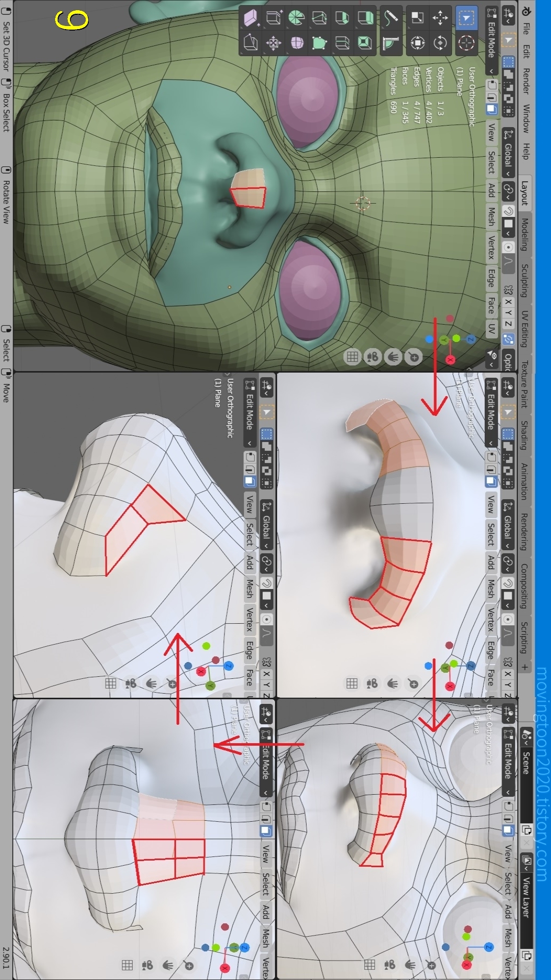Select the Annotate pencil tool
Viewport: 551px width, 980px height.
(391, 18)
